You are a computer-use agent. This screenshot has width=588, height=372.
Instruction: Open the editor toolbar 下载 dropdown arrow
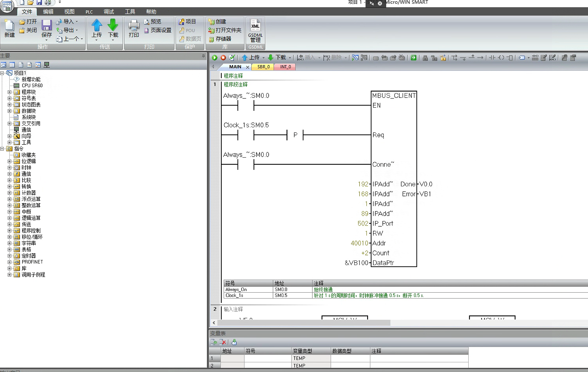pos(290,58)
